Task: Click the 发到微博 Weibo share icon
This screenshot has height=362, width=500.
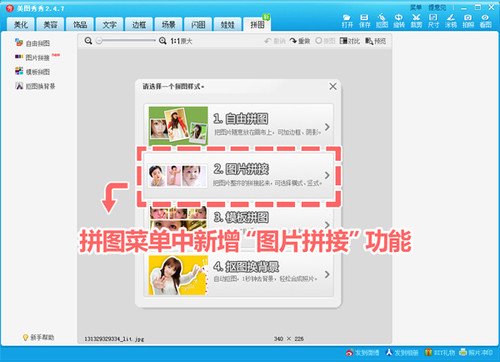Action: tap(349, 352)
